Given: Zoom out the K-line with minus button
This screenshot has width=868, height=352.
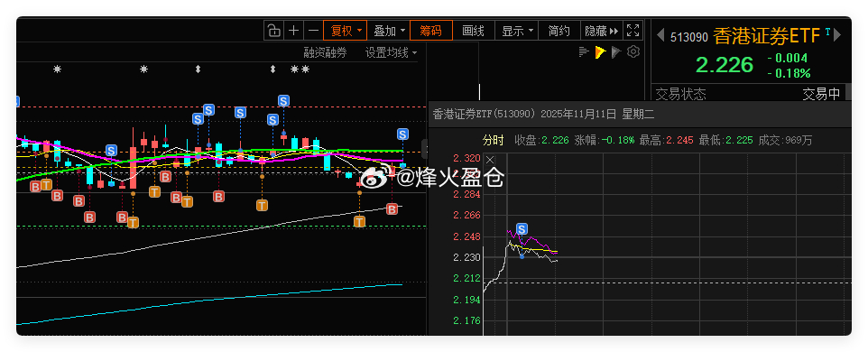Looking at the screenshot, I should pos(313,31).
